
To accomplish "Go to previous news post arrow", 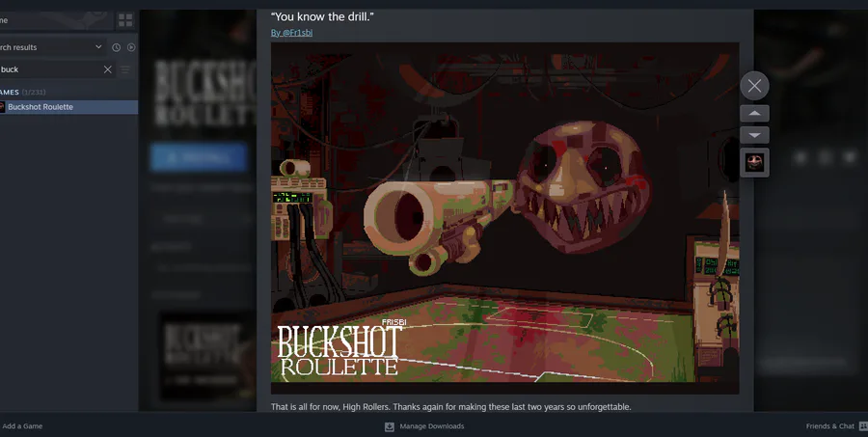I will pos(754,114).
